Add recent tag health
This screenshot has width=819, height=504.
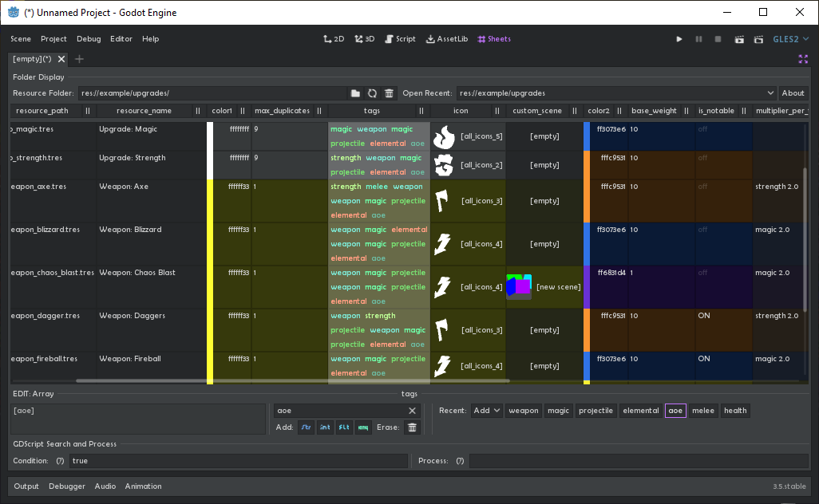pos(735,411)
